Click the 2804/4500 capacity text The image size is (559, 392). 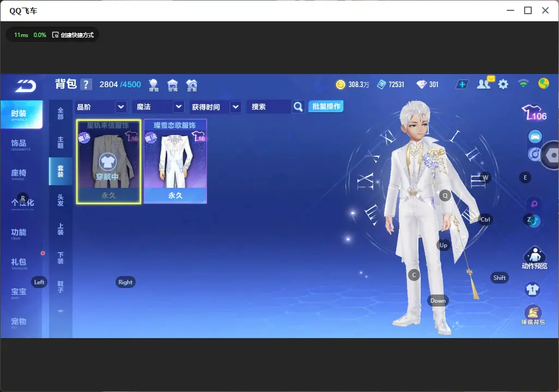(x=120, y=84)
